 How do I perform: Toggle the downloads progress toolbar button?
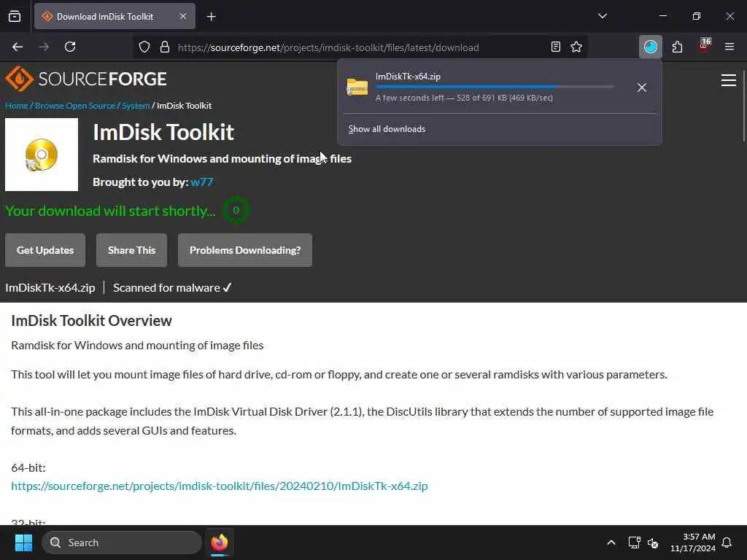(650, 47)
